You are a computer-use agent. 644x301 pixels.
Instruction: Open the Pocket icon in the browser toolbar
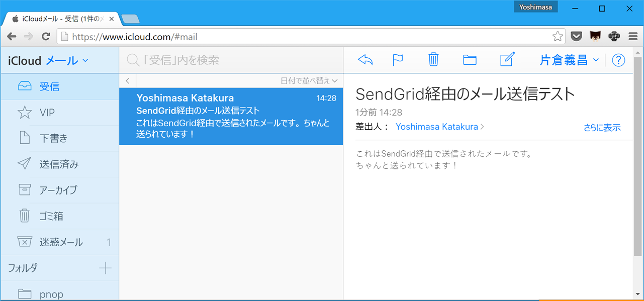point(576,36)
